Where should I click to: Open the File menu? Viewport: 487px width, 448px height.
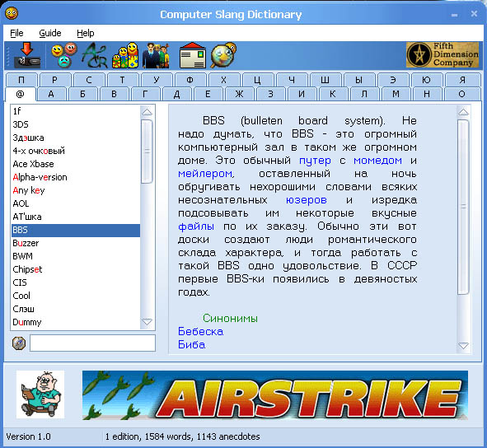pos(16,33)
